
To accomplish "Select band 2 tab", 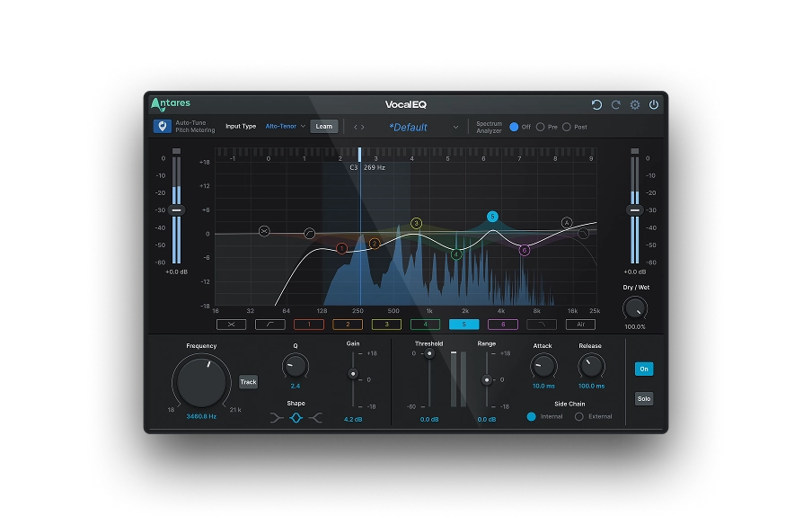I will [348, 325].
